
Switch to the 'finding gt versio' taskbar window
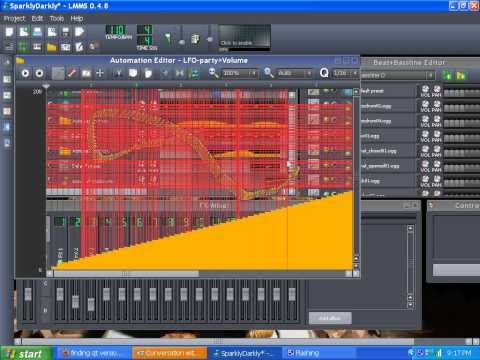[x=94, y=353]
